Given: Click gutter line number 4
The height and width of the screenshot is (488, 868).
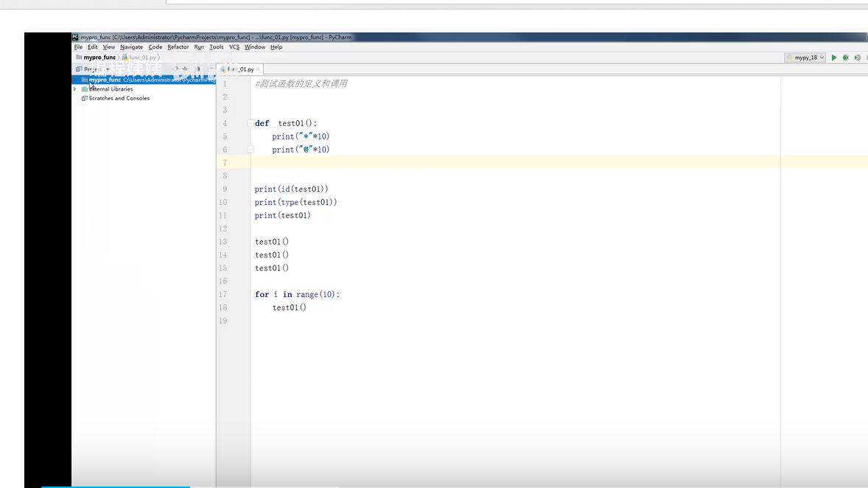Looking at the screenshot, I should [224, 123].
